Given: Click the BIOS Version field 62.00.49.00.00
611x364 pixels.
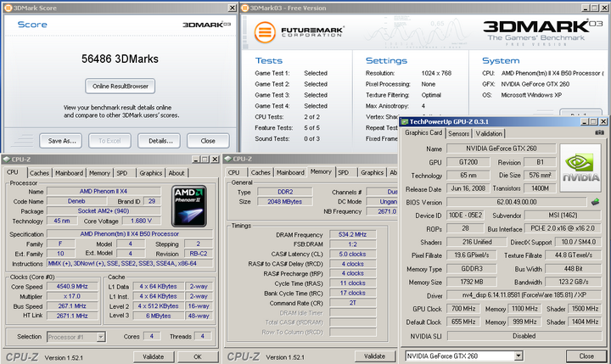Looking at the screenshot, I should pyautogui.click(x=517, y=202).
